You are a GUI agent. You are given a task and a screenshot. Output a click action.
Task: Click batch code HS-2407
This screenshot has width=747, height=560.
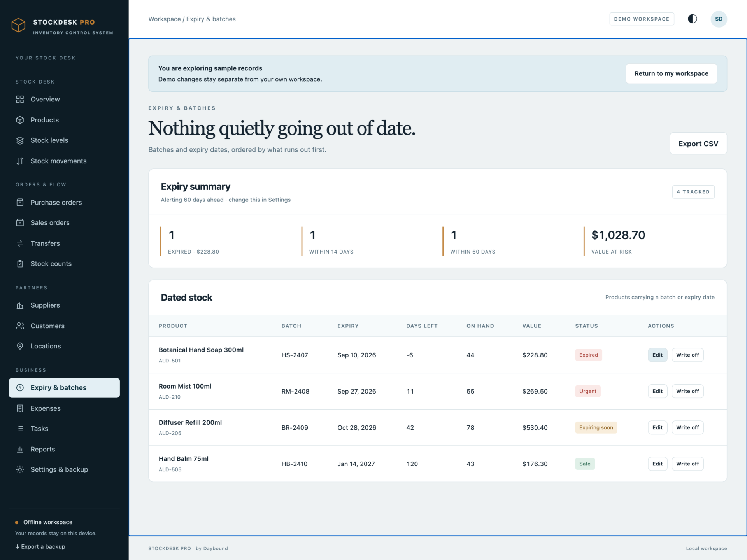[x=295, y=355]
